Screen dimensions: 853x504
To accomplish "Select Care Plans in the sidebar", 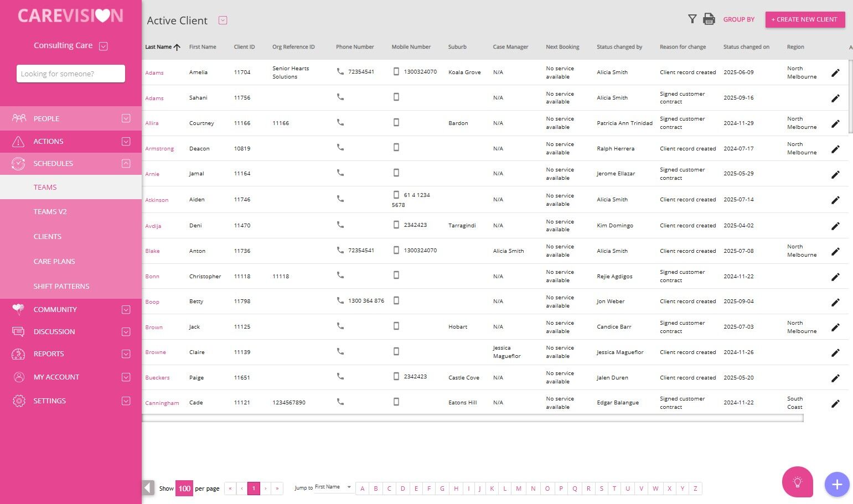I will 54,262.
